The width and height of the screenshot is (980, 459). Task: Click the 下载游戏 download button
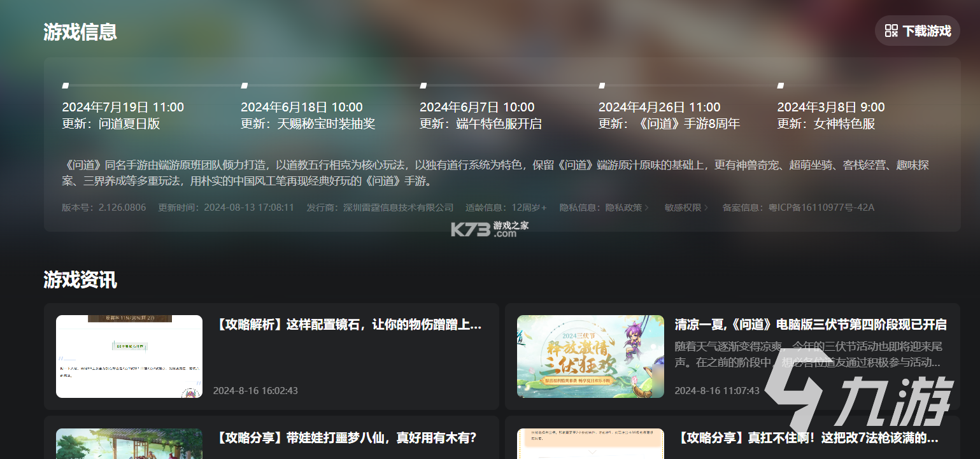tap(917, 31)
